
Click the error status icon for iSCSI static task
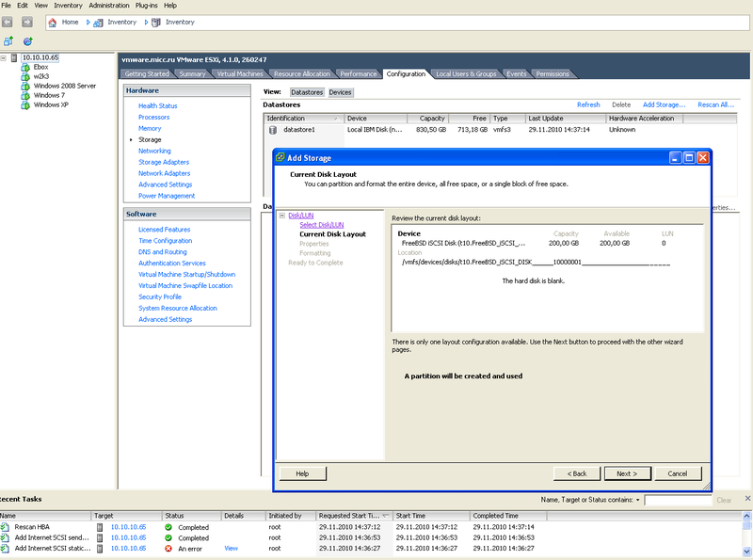click(168, 548)
